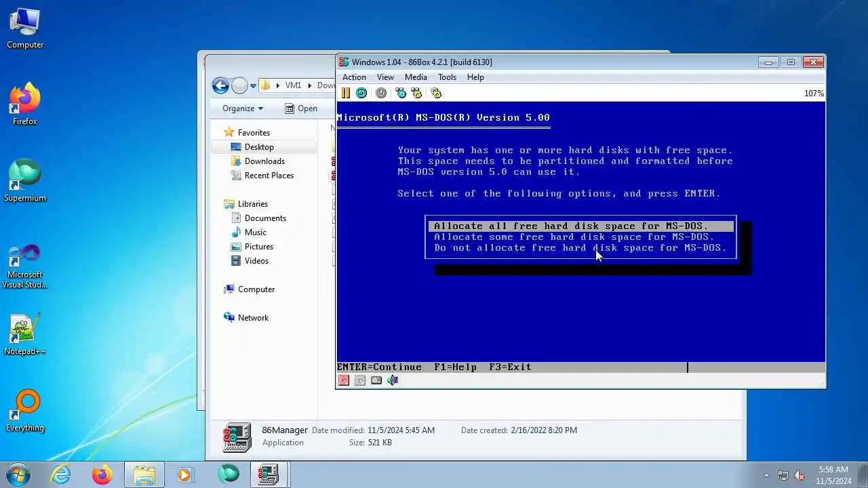Open Pictures library in navigation pane
Screen dimensions: 868x488
click(x=259, y=247)
